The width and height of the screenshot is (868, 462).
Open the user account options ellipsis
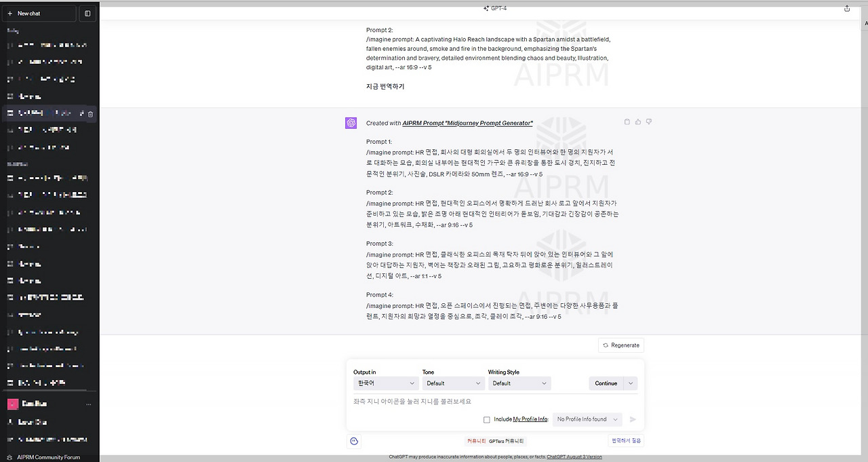click(89, 404)
